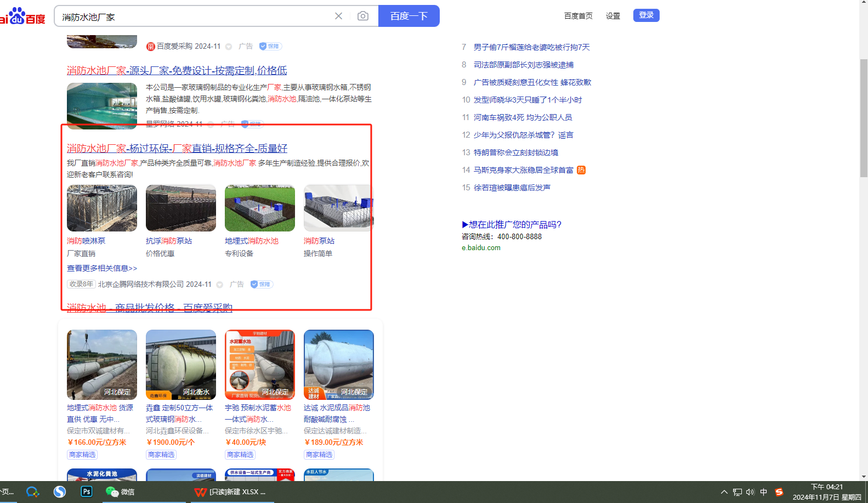
Task: Click the 商家精选 tag under ¥189.00元/立方米
Action: tap(319, 455)
